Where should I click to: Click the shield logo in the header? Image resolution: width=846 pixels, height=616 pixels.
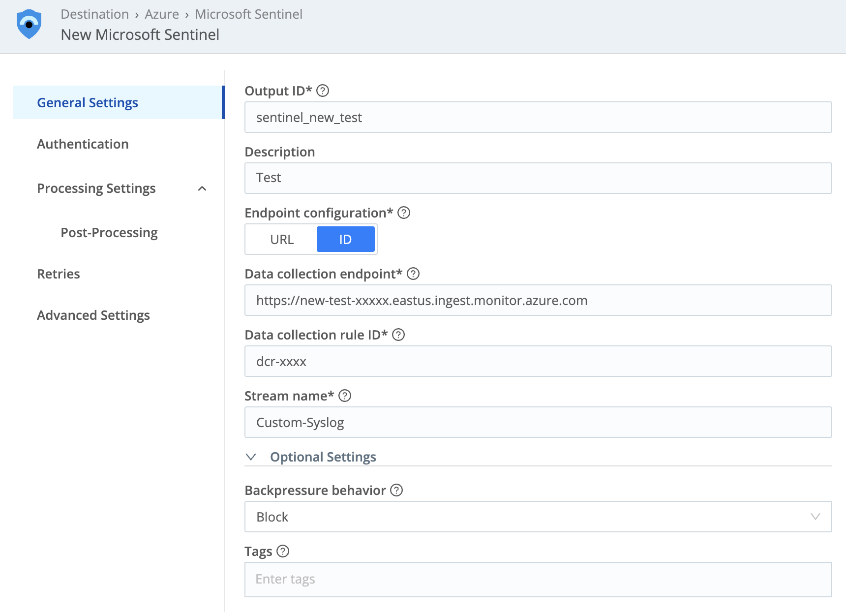coord(29,23)
